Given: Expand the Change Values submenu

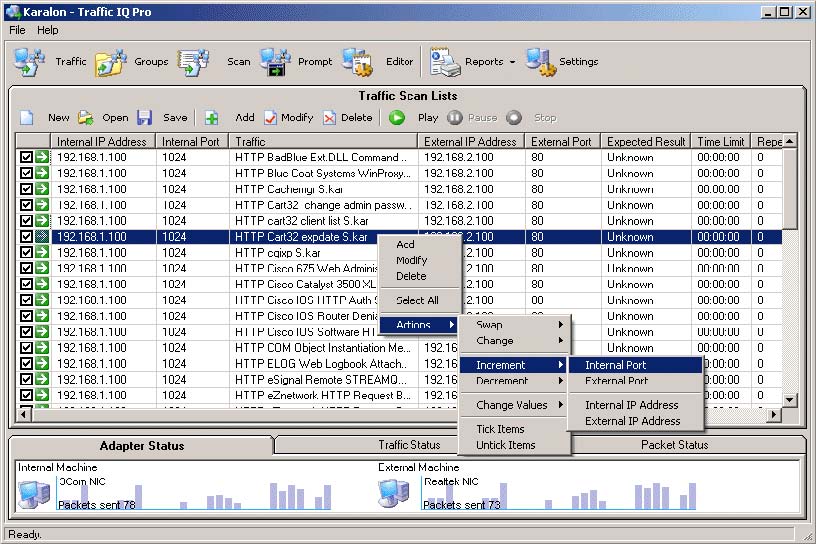Looking at the screenshot, I should (515, 405).
